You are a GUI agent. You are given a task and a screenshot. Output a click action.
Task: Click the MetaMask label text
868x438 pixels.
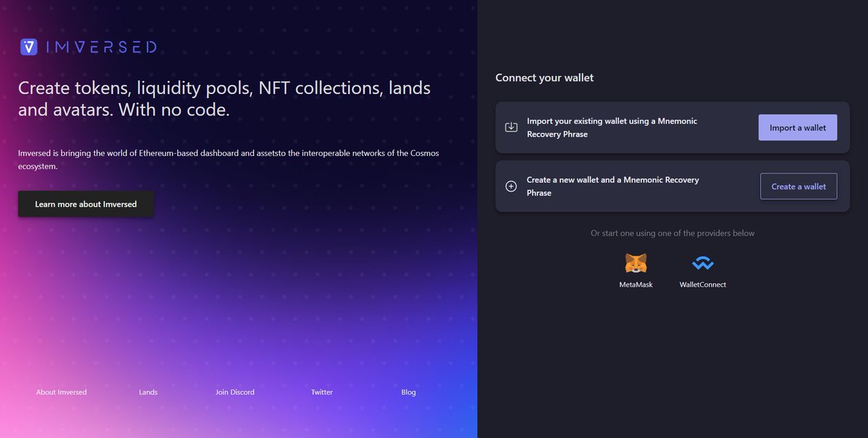click(636, 285)
